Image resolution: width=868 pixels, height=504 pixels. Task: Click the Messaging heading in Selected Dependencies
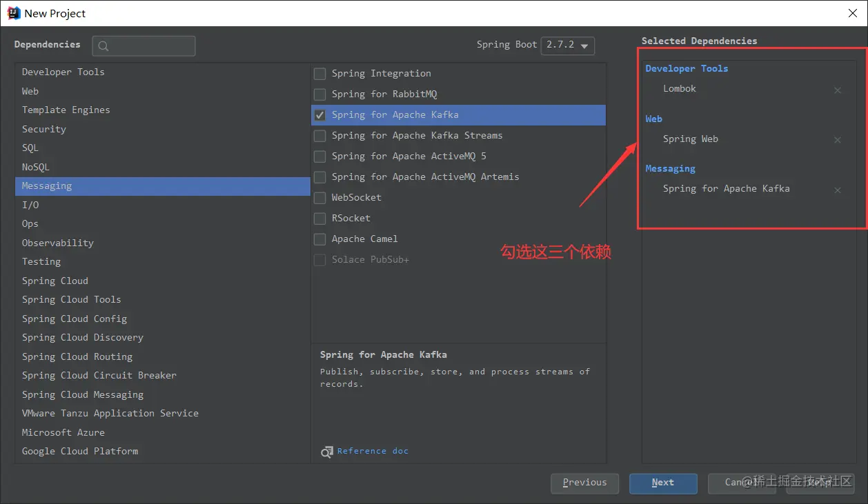670,169
